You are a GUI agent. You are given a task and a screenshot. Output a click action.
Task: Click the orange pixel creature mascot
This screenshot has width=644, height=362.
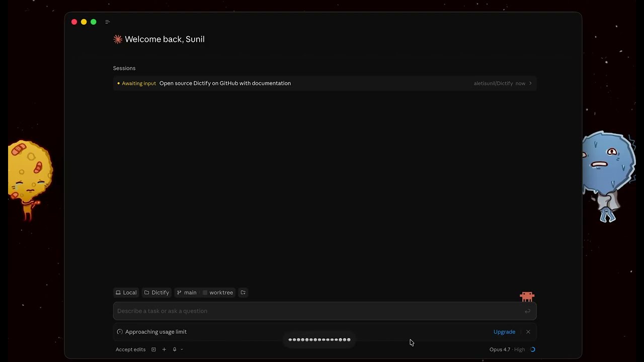coord(527,297)
